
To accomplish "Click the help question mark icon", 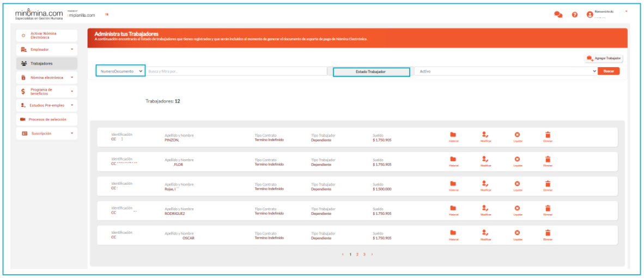I will [x=574, y=15].
